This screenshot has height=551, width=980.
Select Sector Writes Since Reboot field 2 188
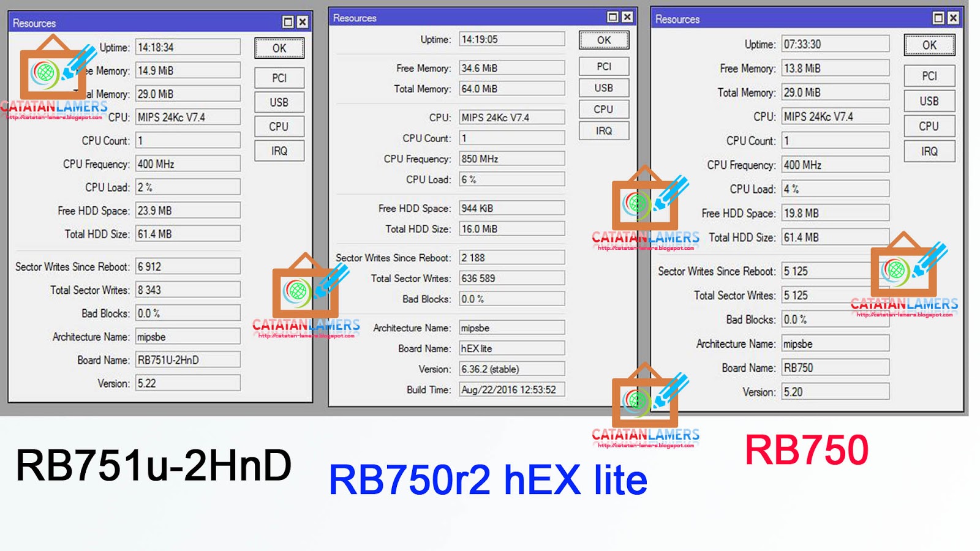click(x=512, y=258)
